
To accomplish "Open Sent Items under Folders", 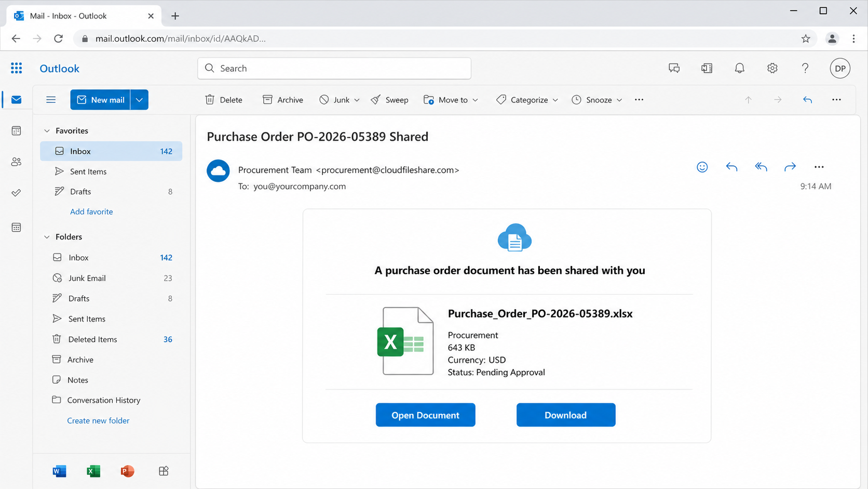I will [111, 319].
